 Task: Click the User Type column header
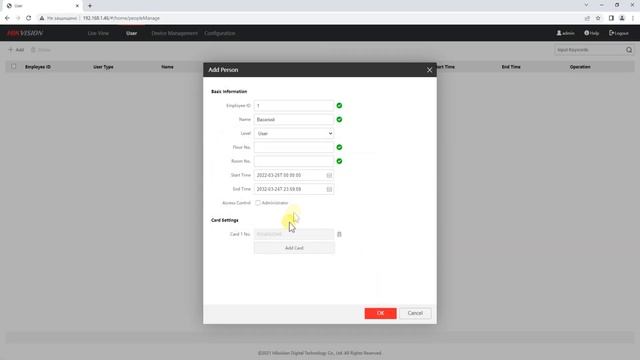(x=103, y=67)
